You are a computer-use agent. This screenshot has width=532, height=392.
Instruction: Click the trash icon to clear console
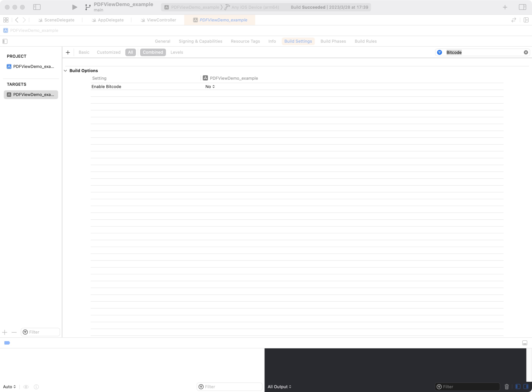click(x=507, y=386)
